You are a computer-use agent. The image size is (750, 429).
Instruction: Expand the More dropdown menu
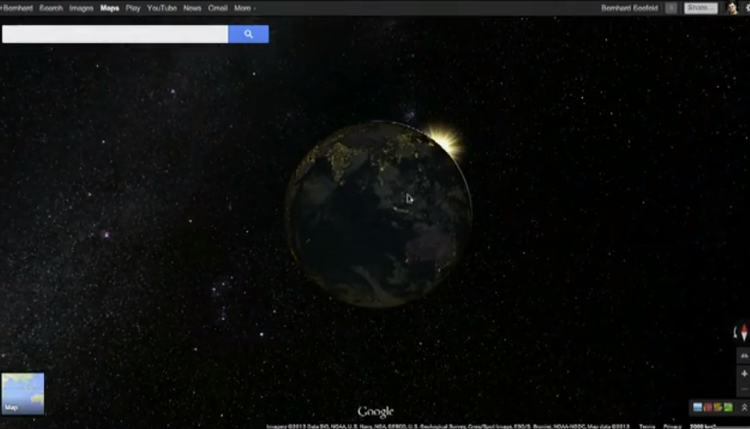point(244,8)
